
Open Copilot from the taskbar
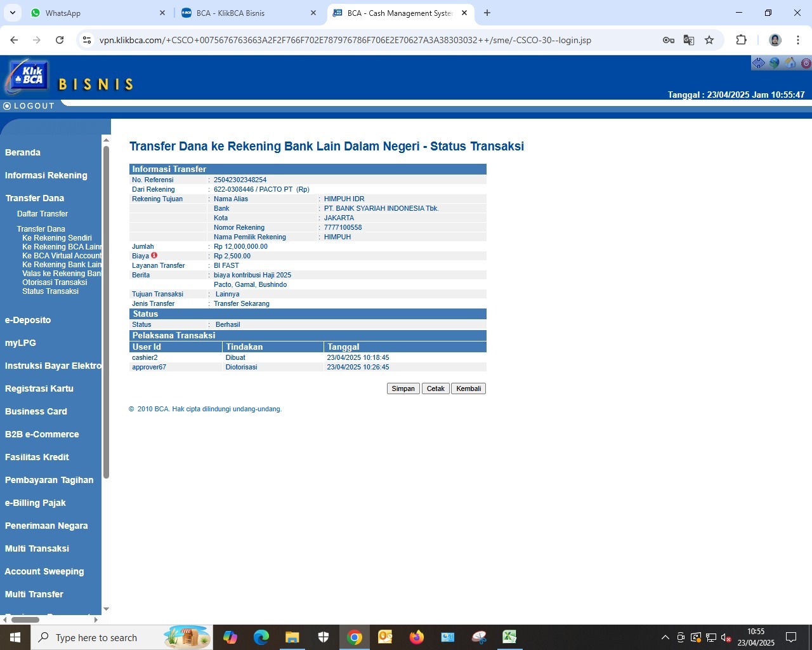(230, 637)
